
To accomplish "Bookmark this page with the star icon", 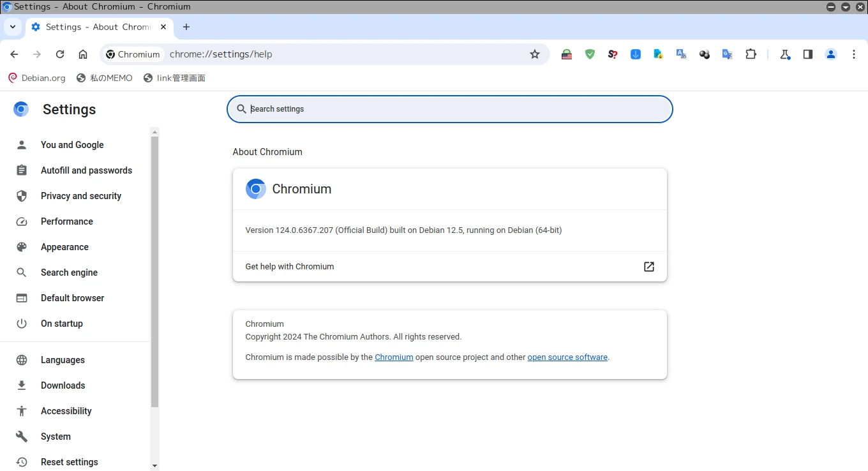I will 535,54.
